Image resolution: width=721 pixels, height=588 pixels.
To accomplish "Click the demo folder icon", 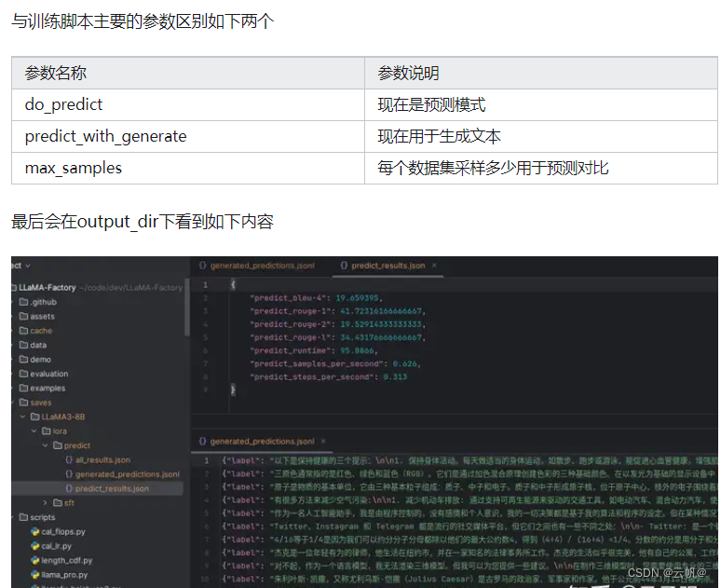I will (23, 359).
